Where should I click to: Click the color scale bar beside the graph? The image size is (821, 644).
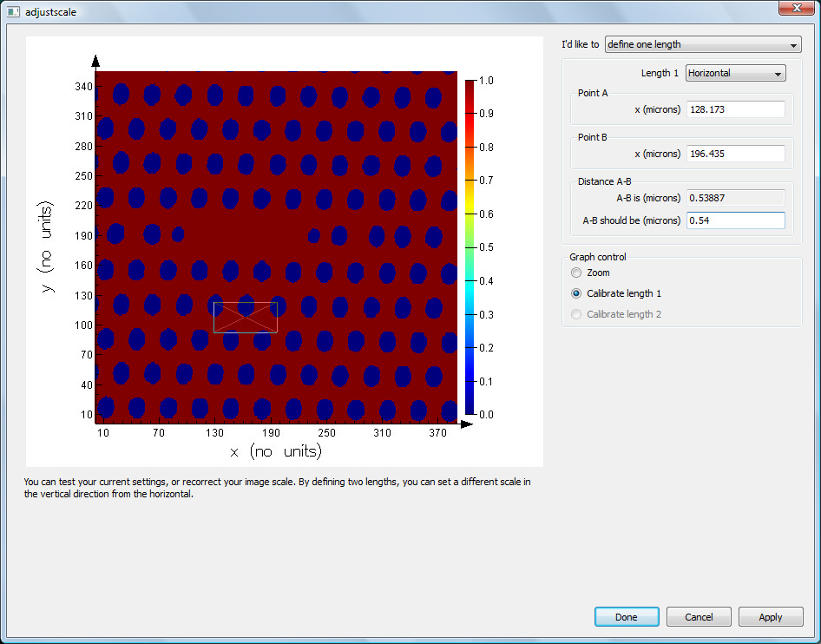point(470,247)
